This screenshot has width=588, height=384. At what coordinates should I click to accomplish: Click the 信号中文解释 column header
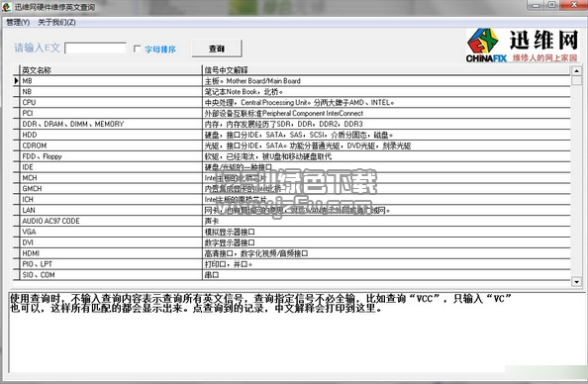[386, 70]
